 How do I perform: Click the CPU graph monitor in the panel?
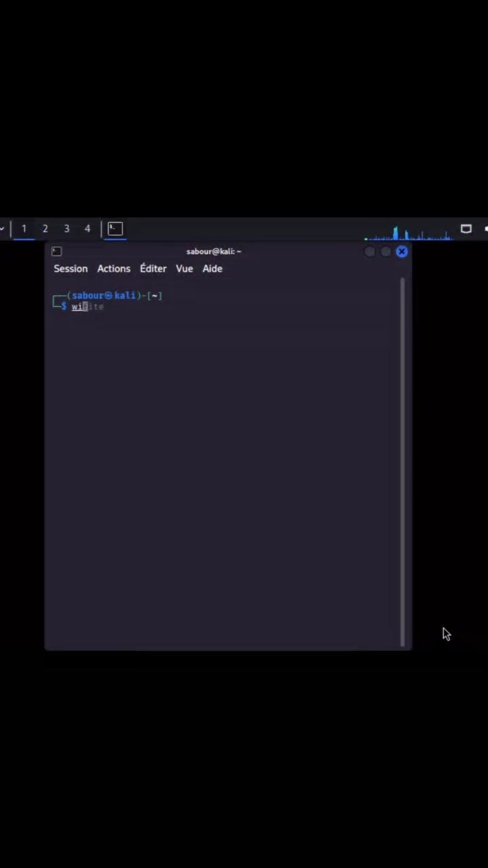pyautogui.click(x=408, y=233)
